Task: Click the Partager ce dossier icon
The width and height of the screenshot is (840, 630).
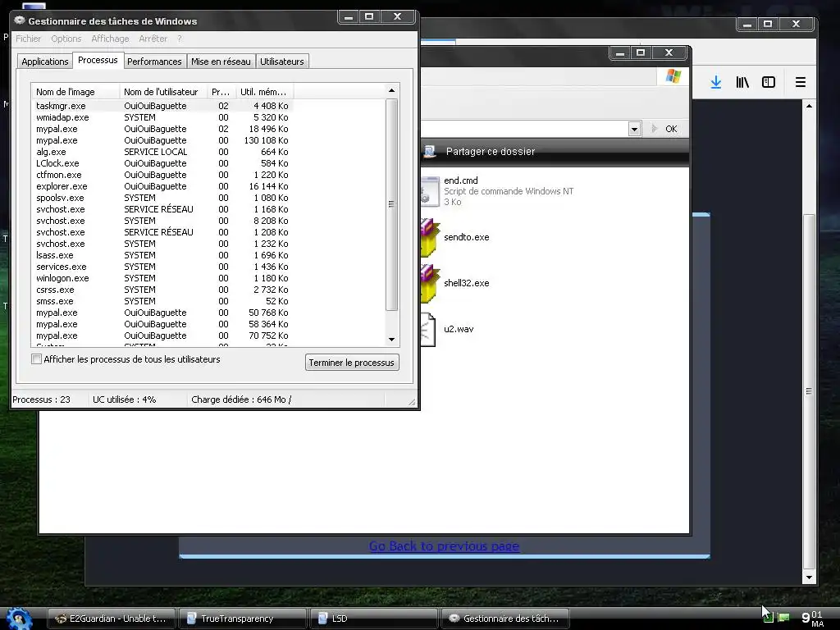Action: [429, 152]
